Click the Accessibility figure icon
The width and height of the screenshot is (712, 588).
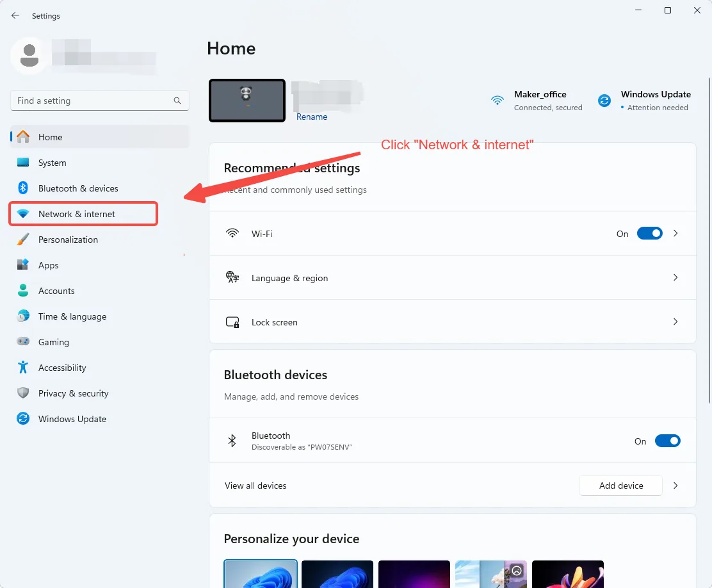point(22,367)
